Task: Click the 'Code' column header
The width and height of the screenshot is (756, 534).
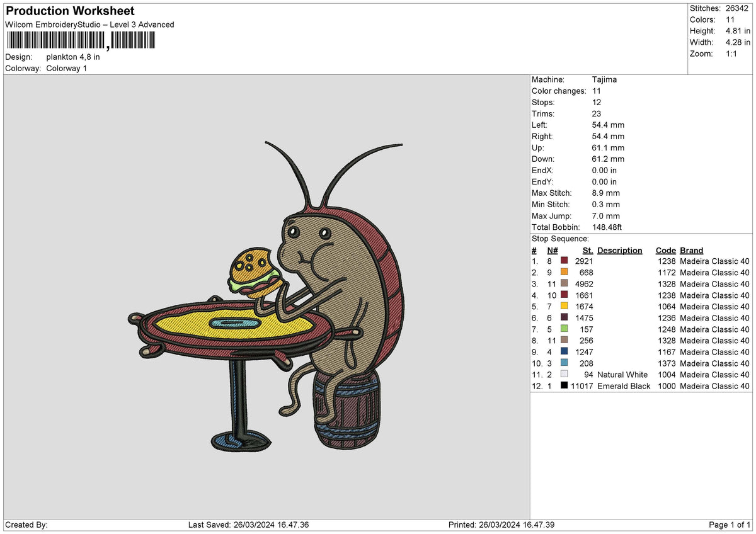Action: coord(665,250)
